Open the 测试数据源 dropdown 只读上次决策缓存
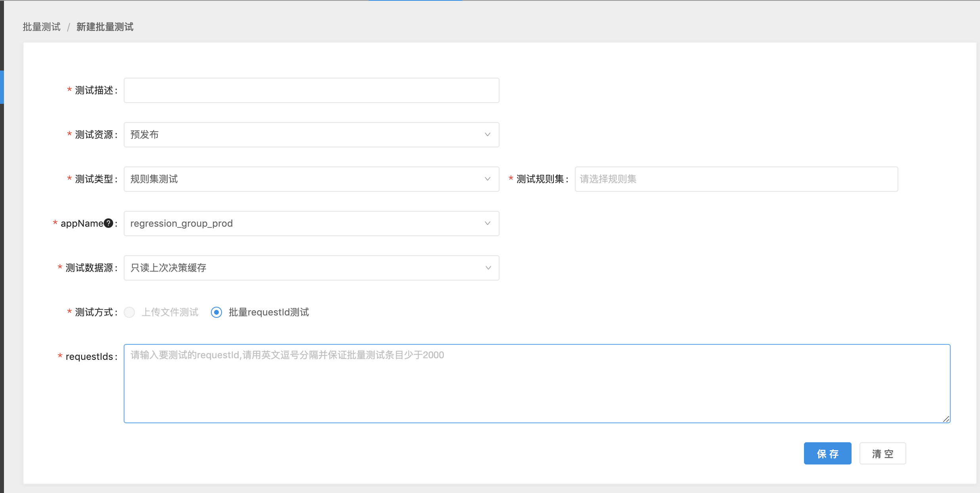980x493 pixels. coord(311,268)
